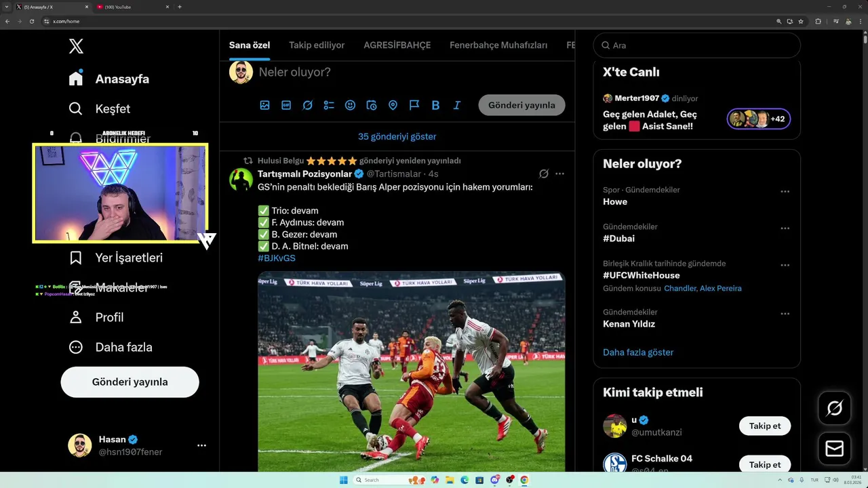Tag a location in the post
868x488 pixels.
pyautogui.click(x=393, y=105)
